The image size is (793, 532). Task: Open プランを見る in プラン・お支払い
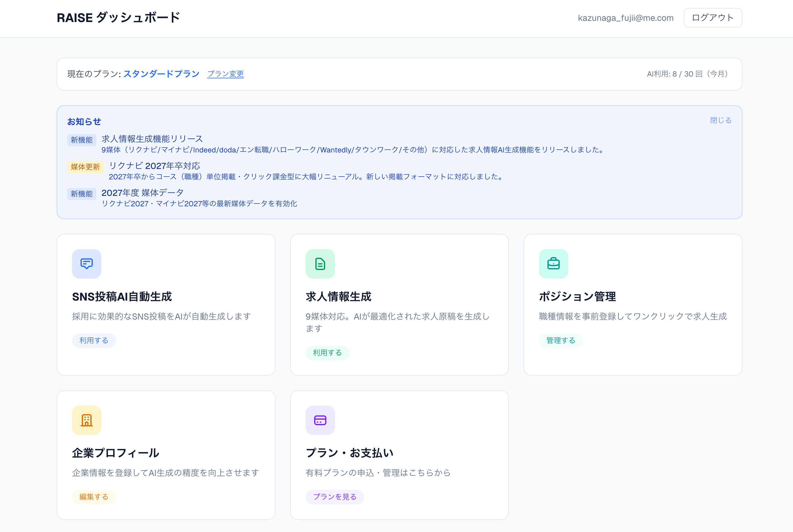tap(335, 497)
